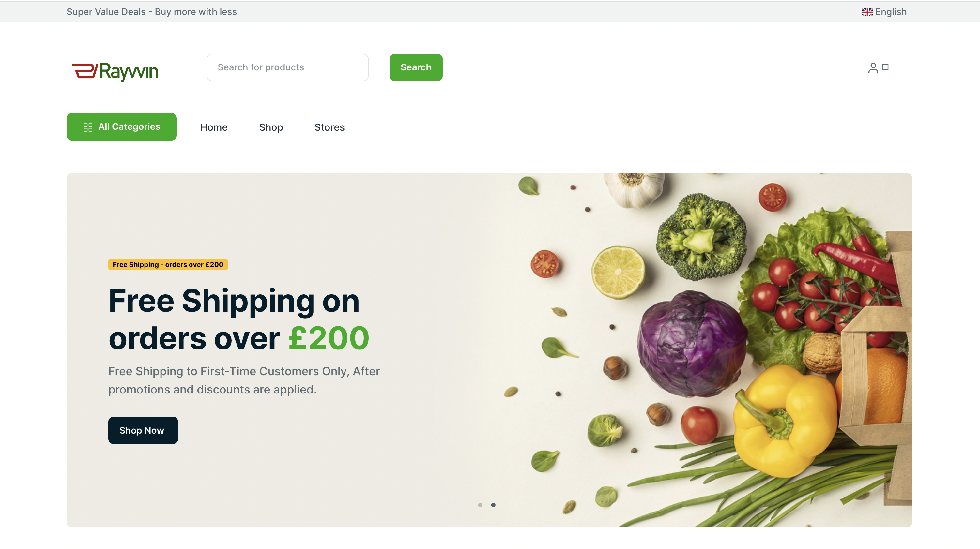Select the second carousel slide dot

[493, 505]
